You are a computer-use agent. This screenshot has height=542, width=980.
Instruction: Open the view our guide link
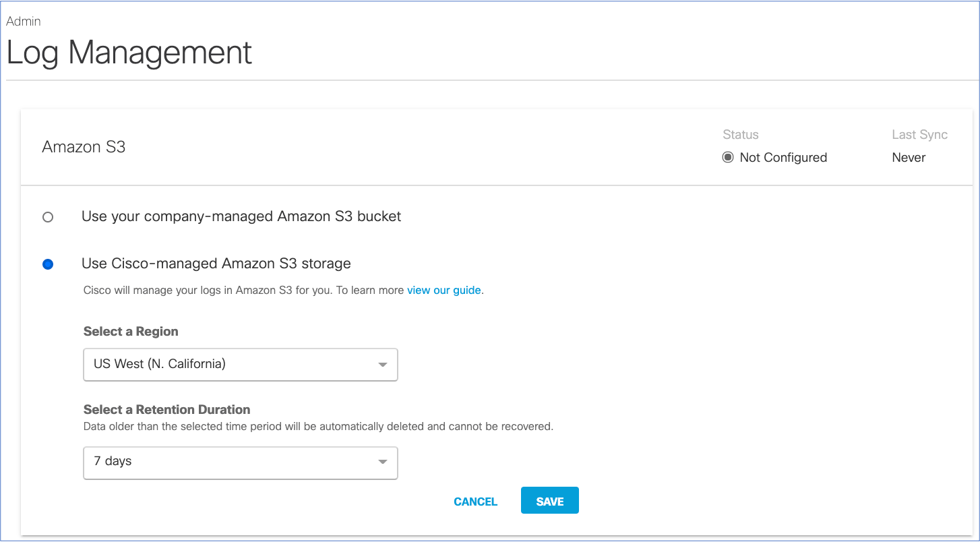click(443, 290)
